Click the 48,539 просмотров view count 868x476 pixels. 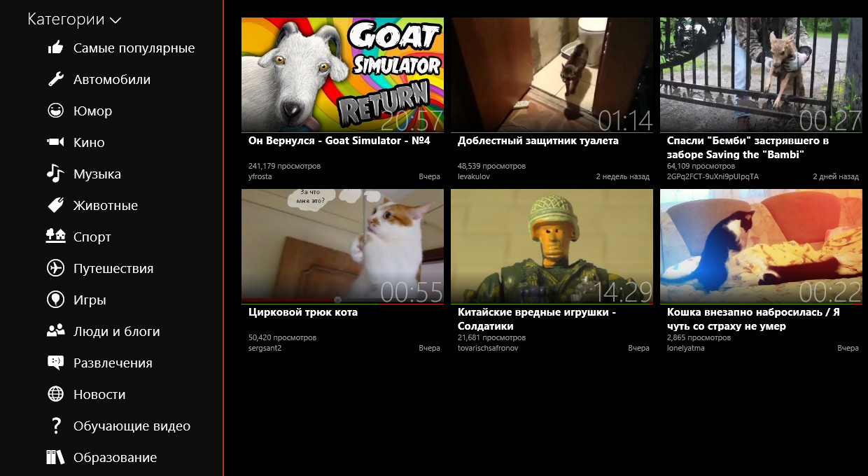pos(491,167)
